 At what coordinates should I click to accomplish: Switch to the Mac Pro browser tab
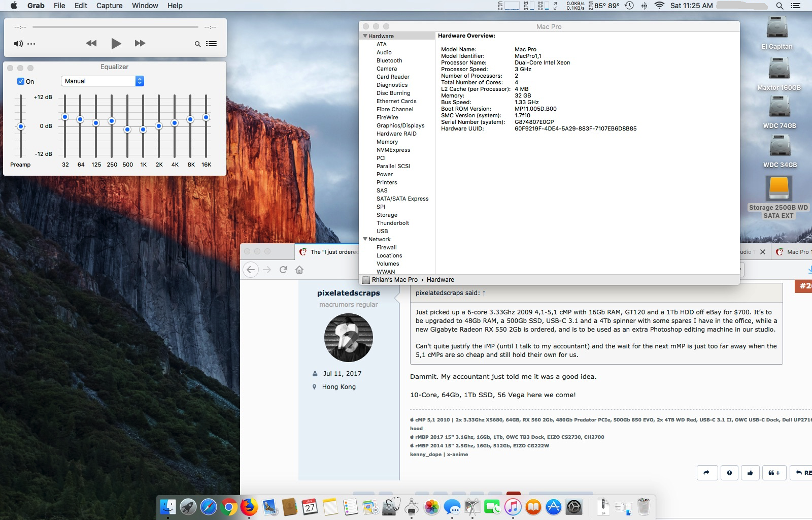pyautogui.click(x=792, y=252)
